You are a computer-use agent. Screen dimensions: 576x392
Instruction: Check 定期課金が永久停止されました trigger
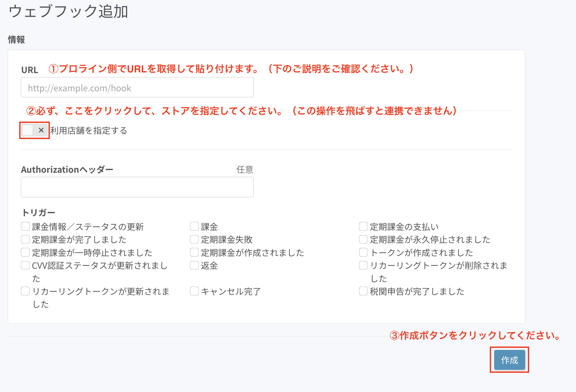click(363, 239)
